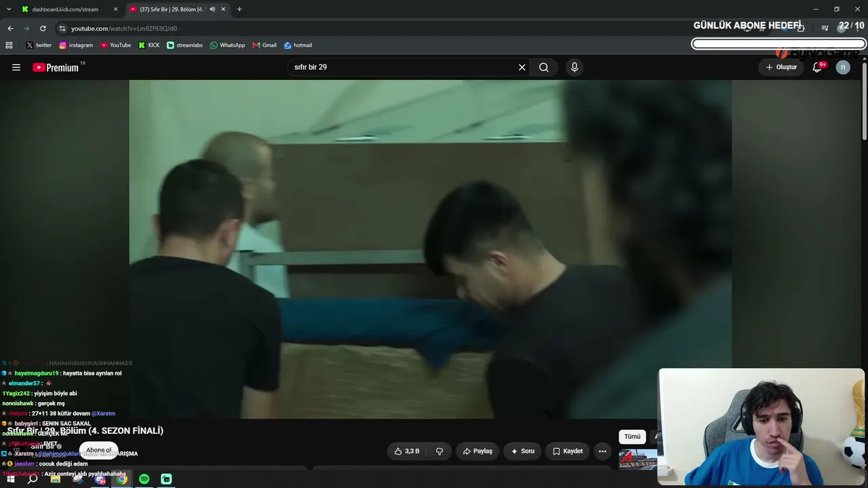Go back with the browser back arrow
The height and width of the screenshot is (488, 868).
click(x=10, y=28)
